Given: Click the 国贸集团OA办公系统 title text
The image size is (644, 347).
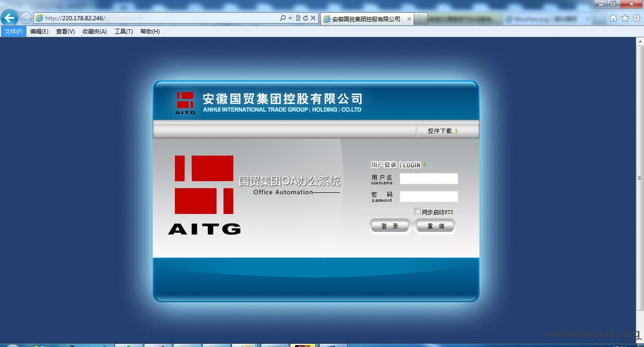Looking at the screenshot, I should 289,181.
